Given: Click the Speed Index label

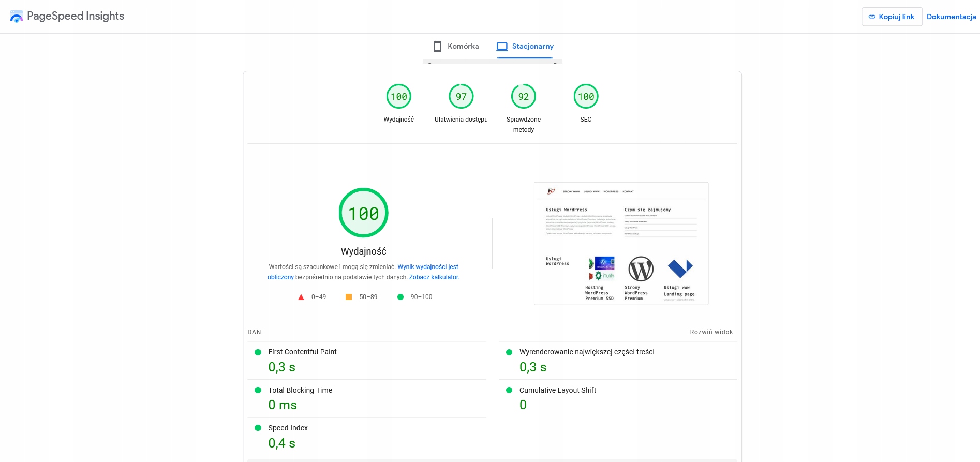Looking at the screenshot, I should (x=288, y=428).
